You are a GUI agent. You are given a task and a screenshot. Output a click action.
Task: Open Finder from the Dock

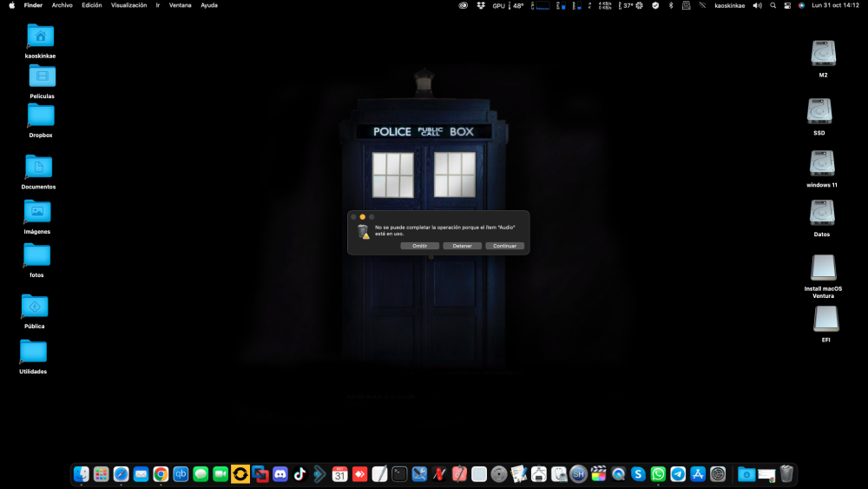pyautogui.click(x=82, y=474)
